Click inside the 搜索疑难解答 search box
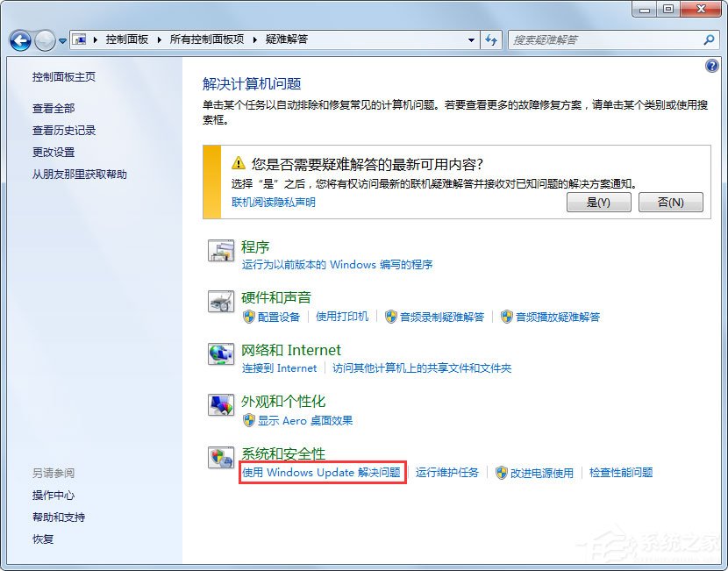 605,39
